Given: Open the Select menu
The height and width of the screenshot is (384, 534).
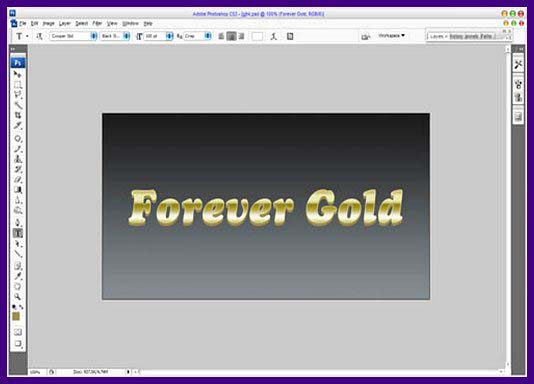Looking at the screenshot, I should (81, 23).
